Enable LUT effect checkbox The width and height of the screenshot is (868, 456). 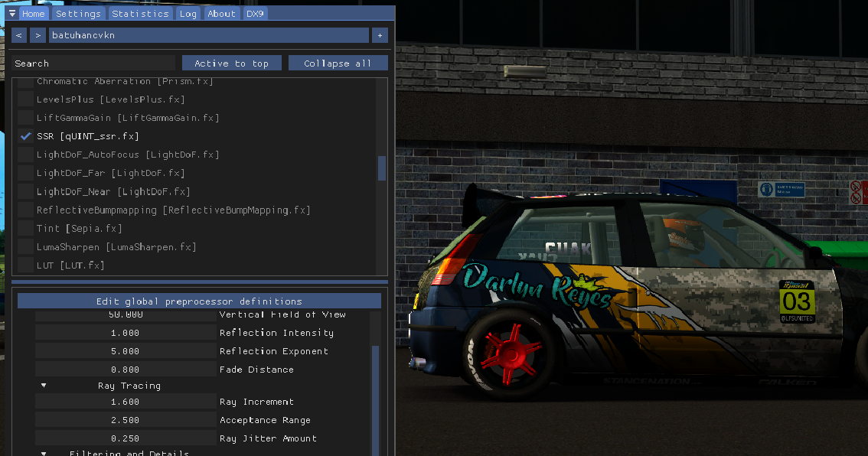tap(25, 265)
